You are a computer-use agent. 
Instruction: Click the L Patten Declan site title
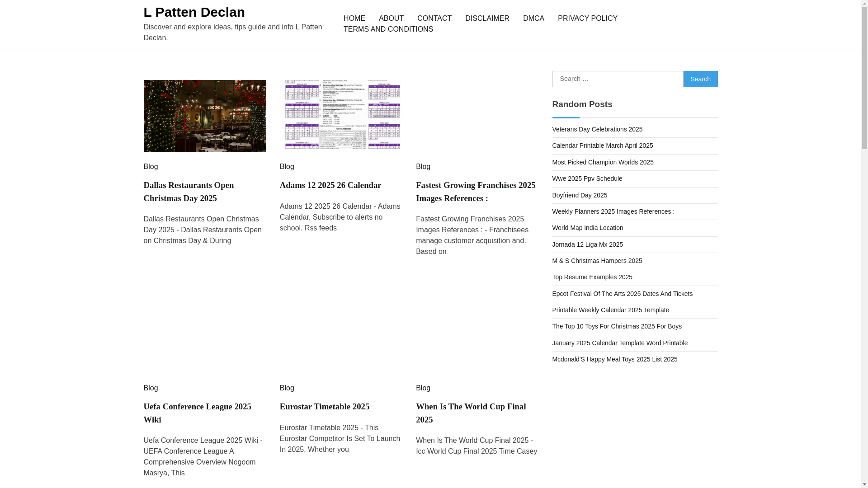194,12
